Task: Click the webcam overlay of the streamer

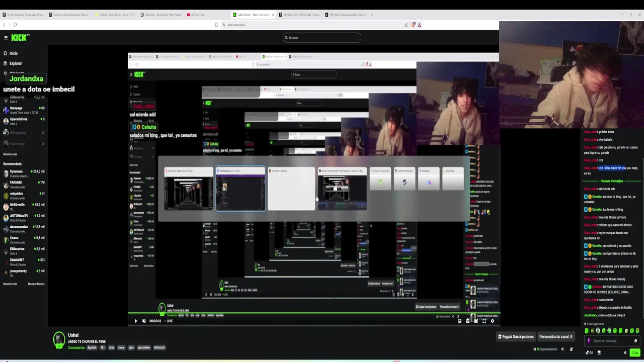Action: pyautogui.click(x=572, y=74)
